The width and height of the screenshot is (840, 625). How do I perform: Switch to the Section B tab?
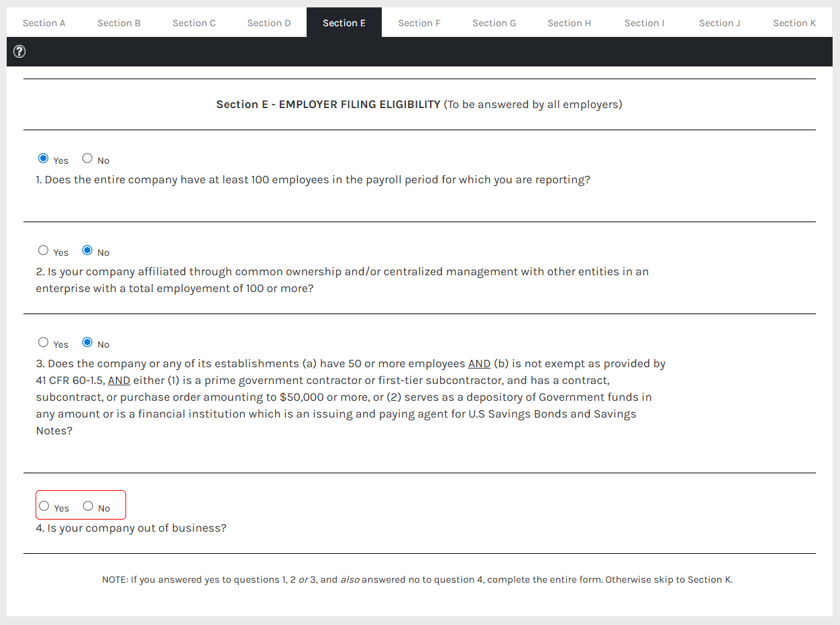coord(119,23)
